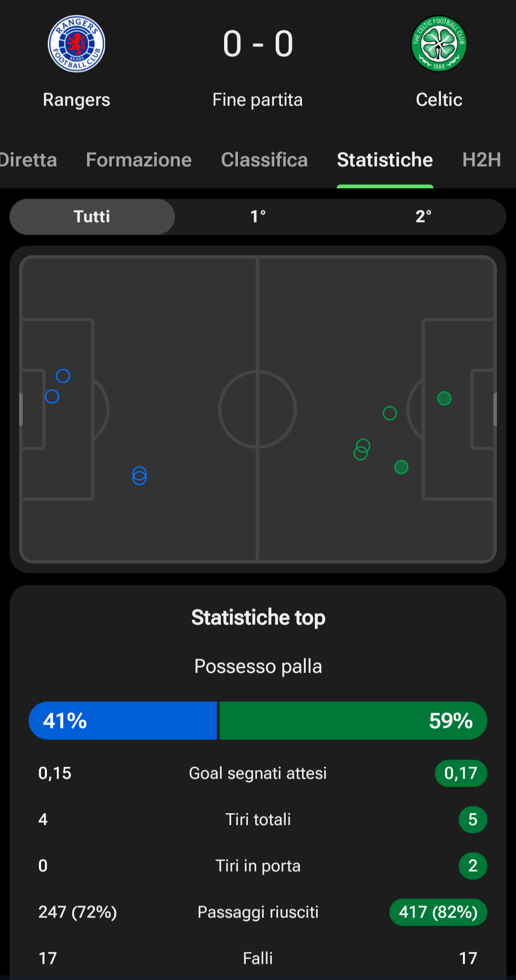Screen dimensions: 516x980
Task: Select the Tutti period filter
Action: [x=92, y=217]
